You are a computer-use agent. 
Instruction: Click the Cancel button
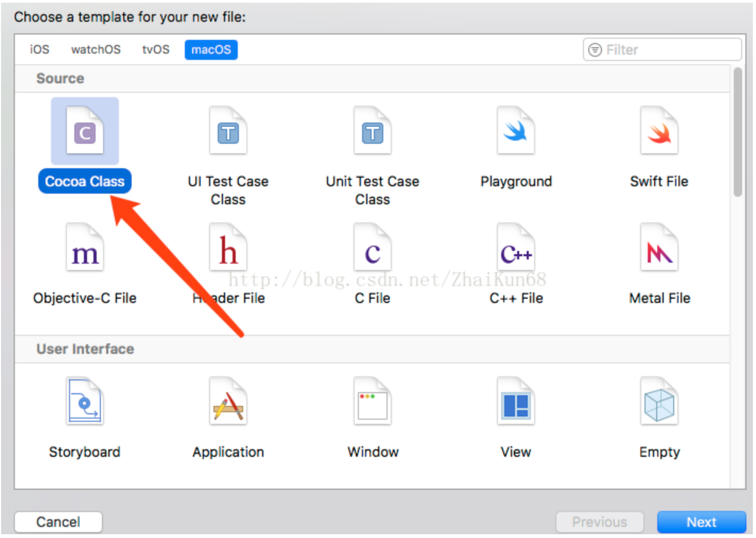click(58, 522)
